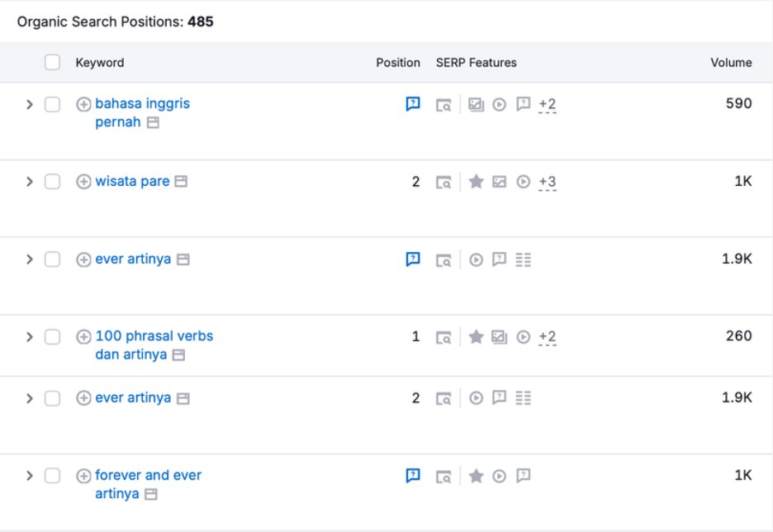
Task: Show +3 more SERP features for wisata pare
Action: click(x=548, y=182)
